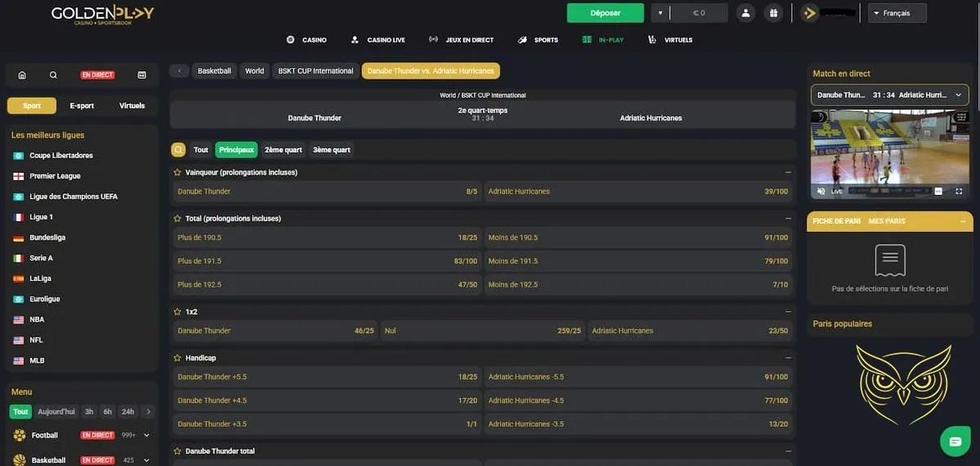This screenshot has width=980, height=466.
Task: Unmute the live stream video
Action: pos(821,192)
